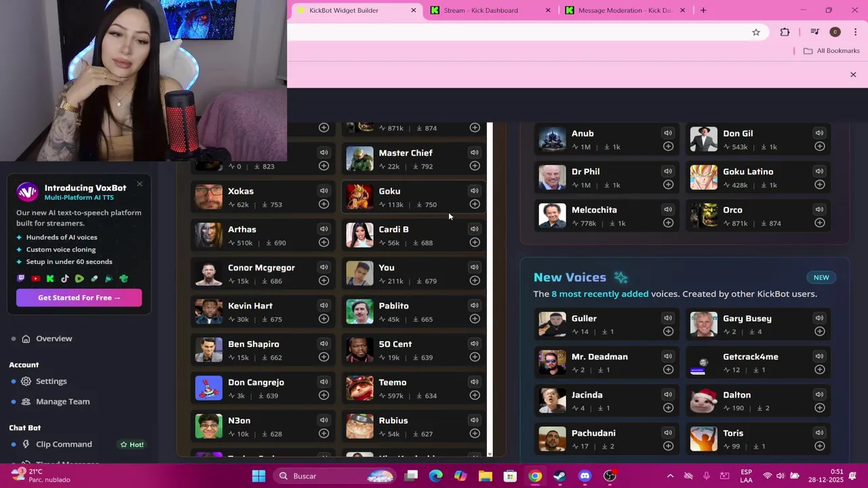Add the Cardi B voice
This screenshot has height=488, width=868.
[x=475, y=242]
